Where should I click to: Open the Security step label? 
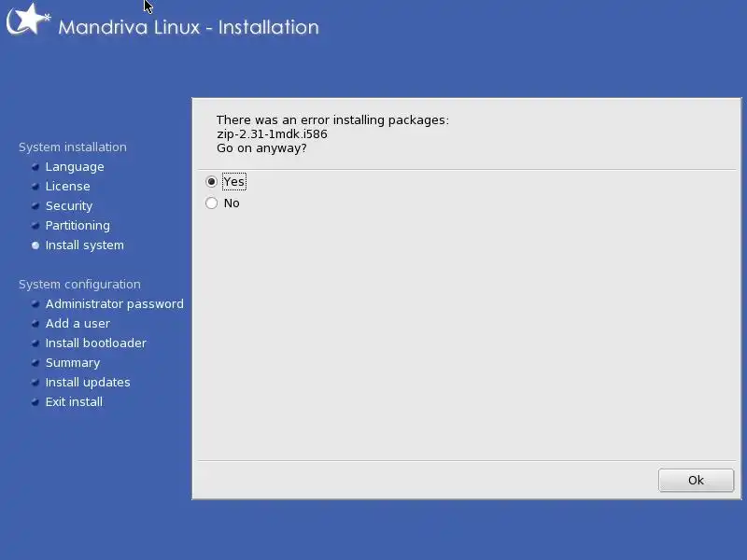69,206
